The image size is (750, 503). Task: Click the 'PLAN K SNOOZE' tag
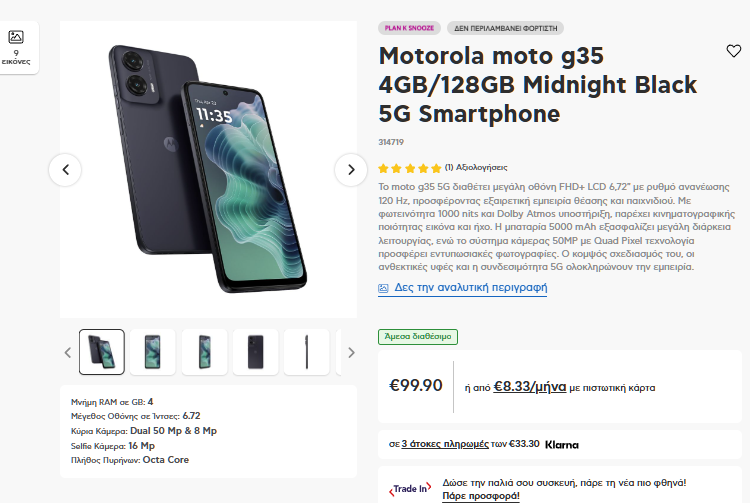pos(408,28)
